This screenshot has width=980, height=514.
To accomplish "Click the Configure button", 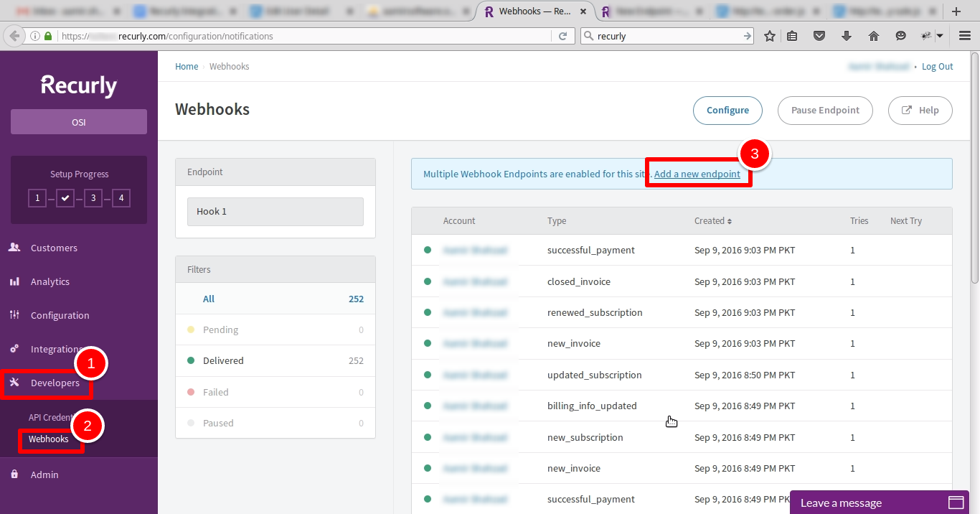I will pos(727,110).
